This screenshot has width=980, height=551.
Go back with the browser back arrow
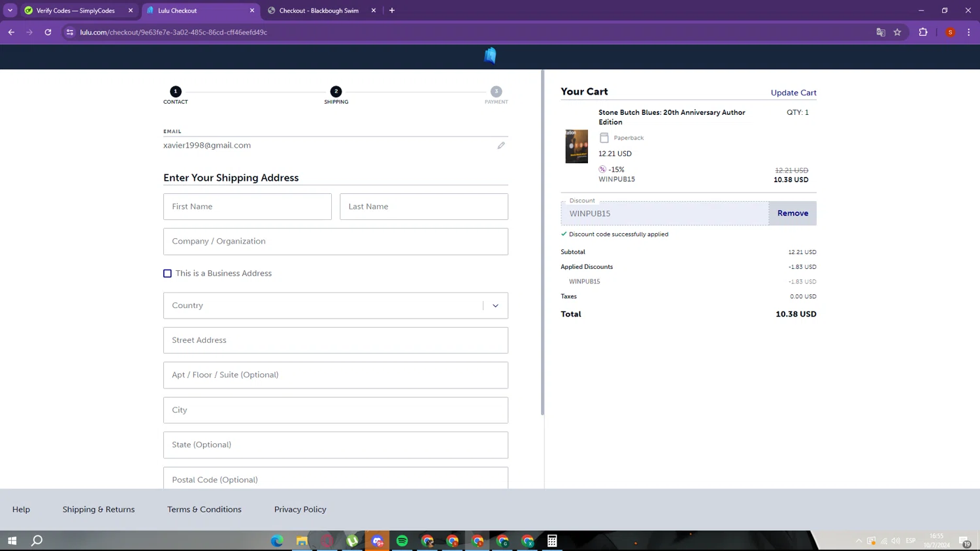[11, 32]
